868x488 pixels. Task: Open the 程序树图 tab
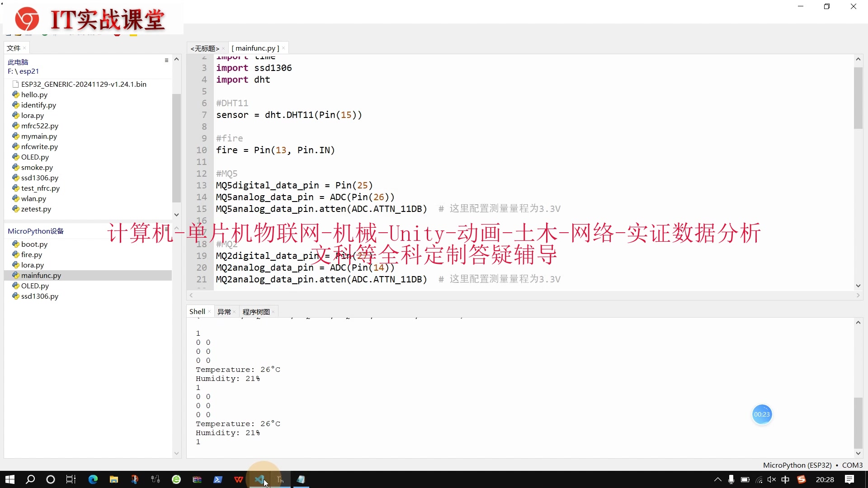(x=256, y=312)
